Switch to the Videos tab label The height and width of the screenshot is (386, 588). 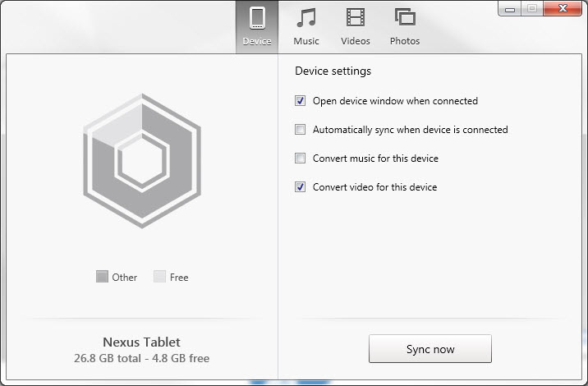point(356,41)
